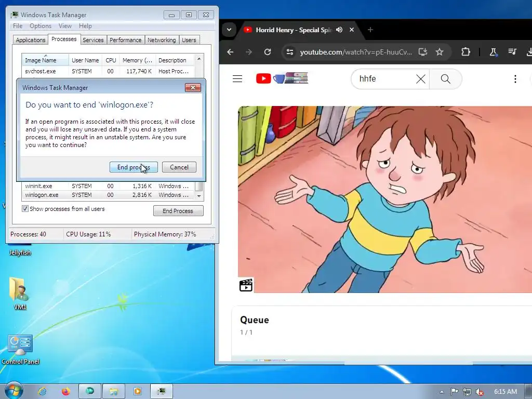Open Windows Explorer folder in taskbar
532x399 pixels.
tap(114, 391)
